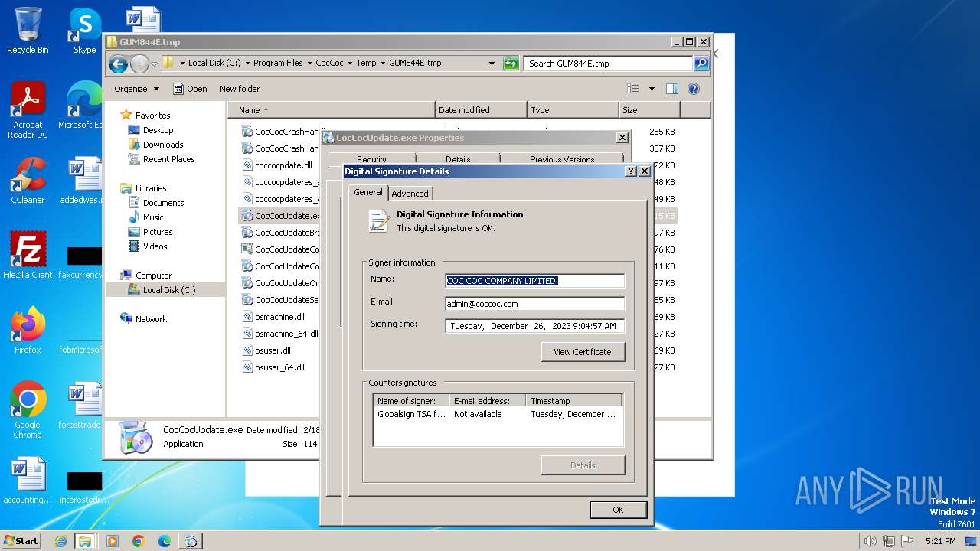The width and height of the screenshot is (980, 551).
Task: Click the volume icon in system tray
Action: [870, 541]
